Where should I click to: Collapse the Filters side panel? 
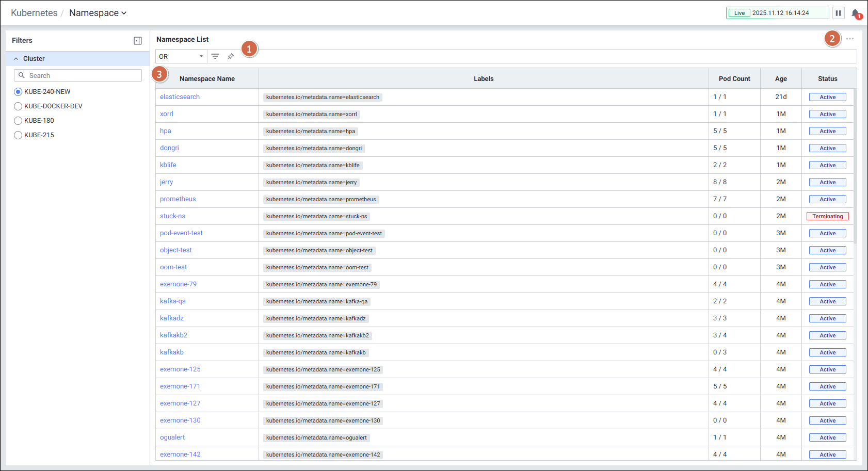(x=138, y=41)
